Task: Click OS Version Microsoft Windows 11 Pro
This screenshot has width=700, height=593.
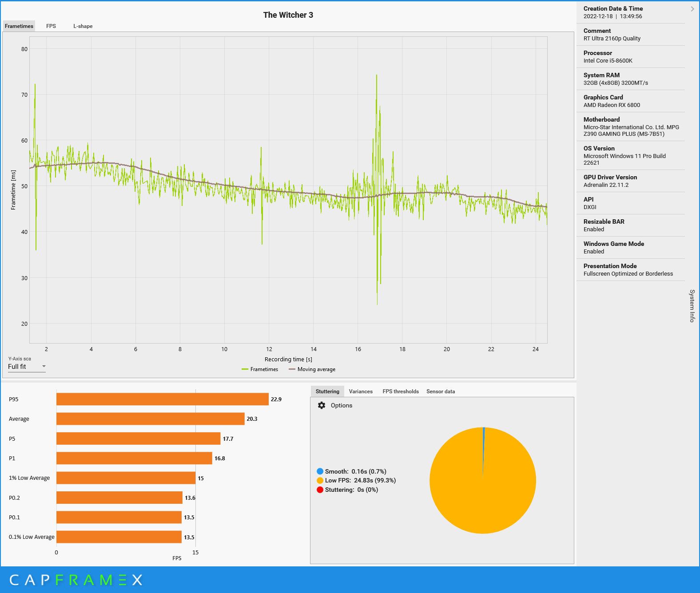Action: [624, 159]
